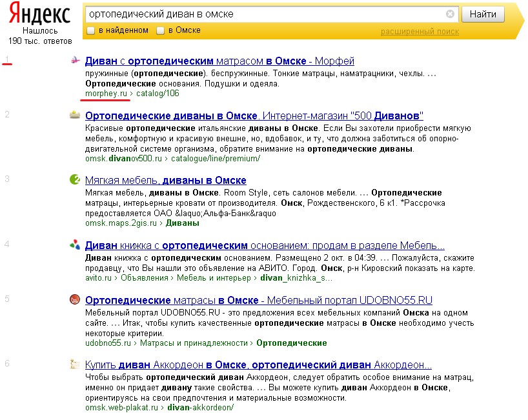Click the omsk.divanov500.ru URL
The image size is (528, 420).
click(123, 159)
